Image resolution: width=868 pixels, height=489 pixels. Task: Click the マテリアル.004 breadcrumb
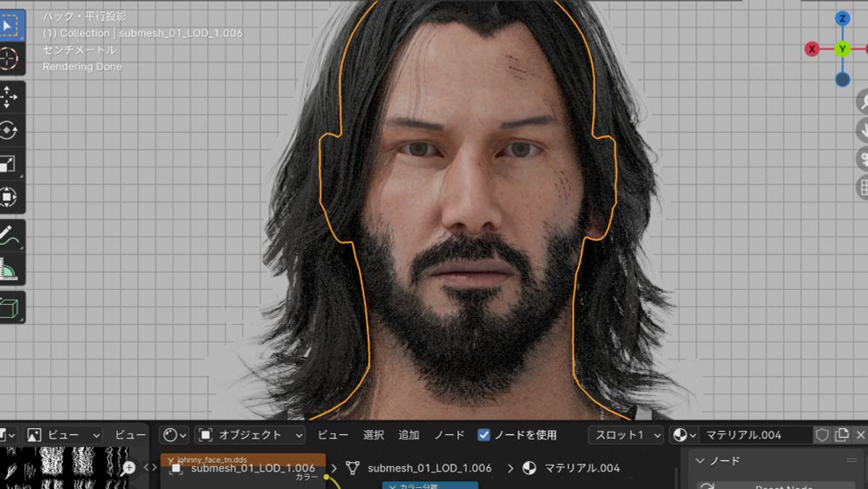572,468
